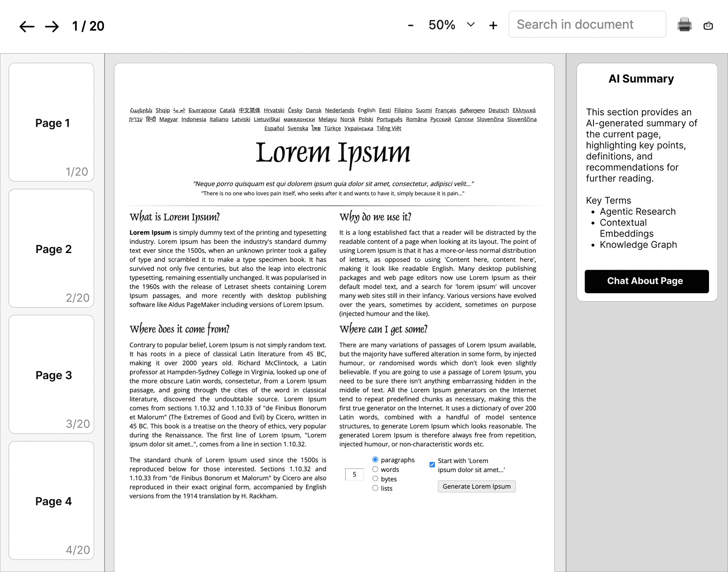The image size is (728, 572).
Task: Zoom out with the minus button
Action: click(x=410, y=25)
